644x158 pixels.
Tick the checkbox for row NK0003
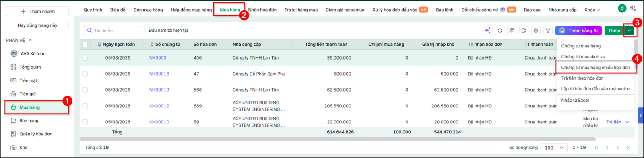tap(85, 58)
